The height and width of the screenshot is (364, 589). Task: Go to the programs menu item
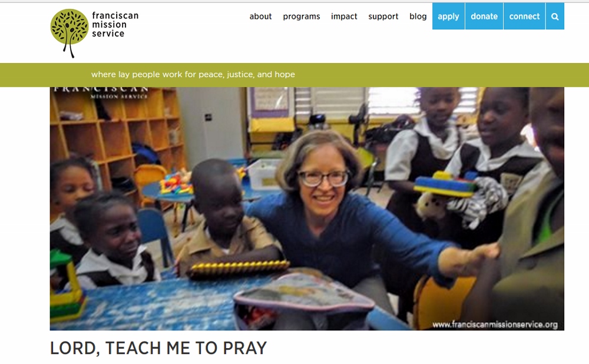(x=301, y=16)
